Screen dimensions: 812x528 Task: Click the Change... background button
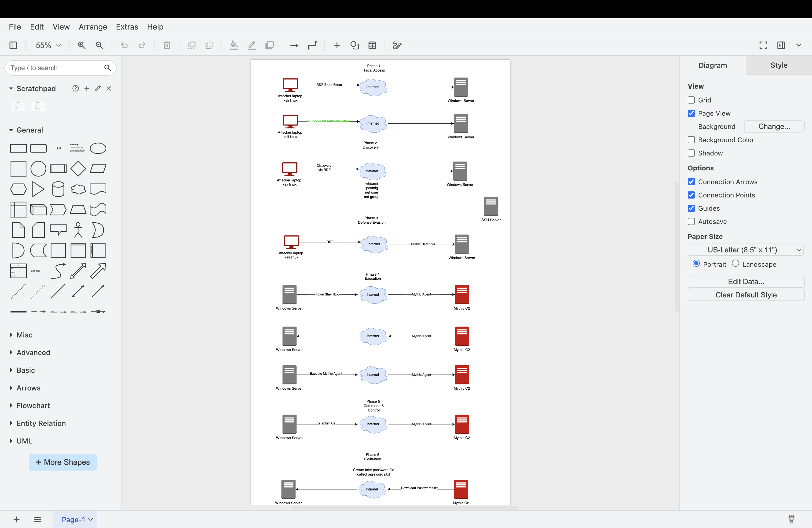774,126
